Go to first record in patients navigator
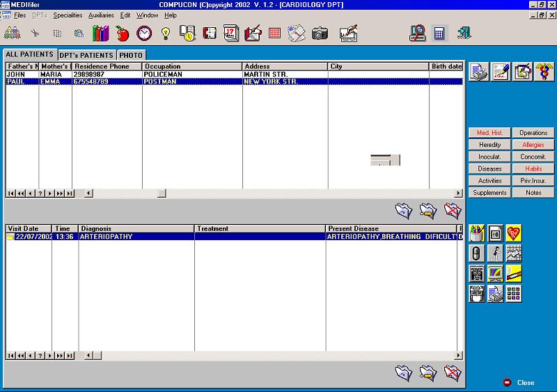557x392 pixels. 11,194
